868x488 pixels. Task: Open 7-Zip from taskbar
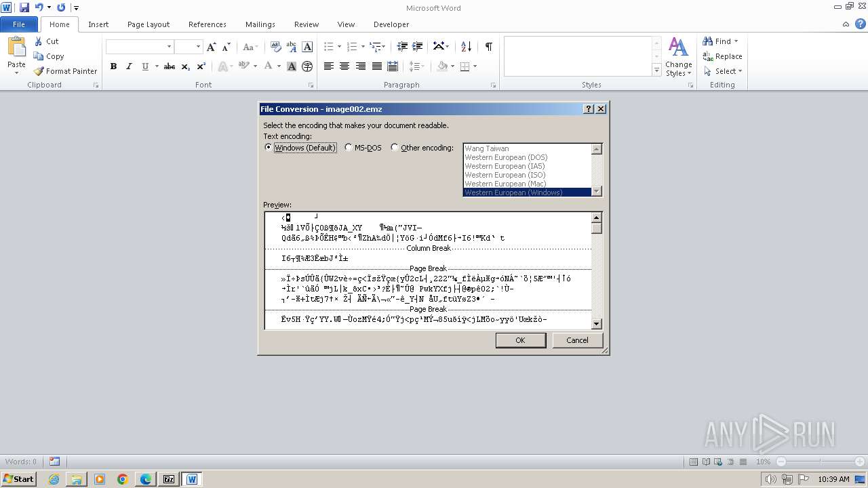[x=169, y=479]
